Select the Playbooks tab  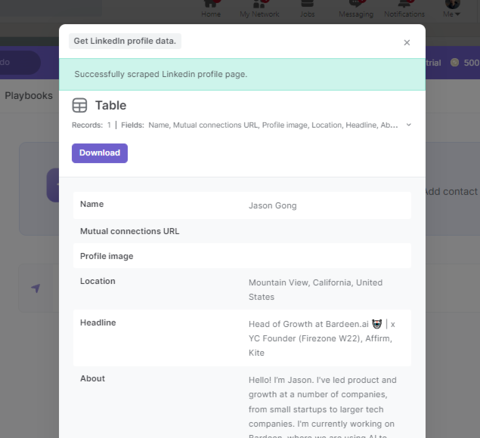tap(29, 96)
